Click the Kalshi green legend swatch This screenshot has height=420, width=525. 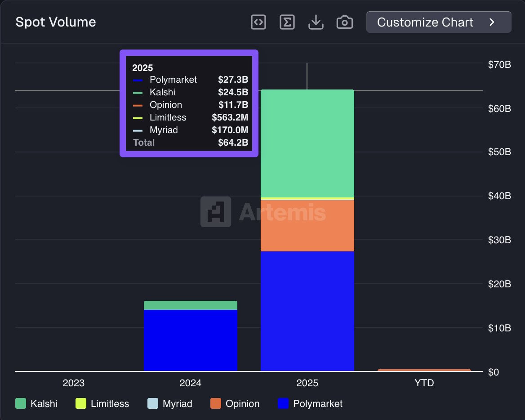(21, 404)
